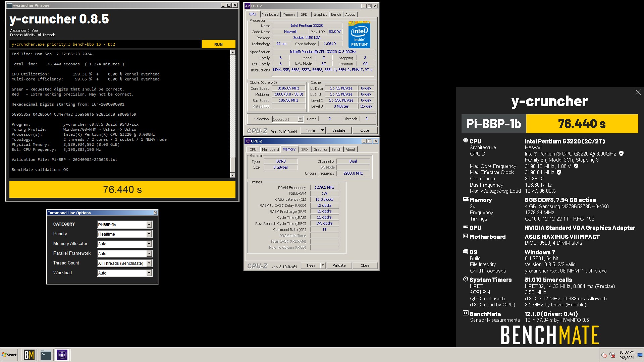Click the BenchMate version section icon
Image resolution: width=644 pixels, height=362 pixels.
pos(465,313)
